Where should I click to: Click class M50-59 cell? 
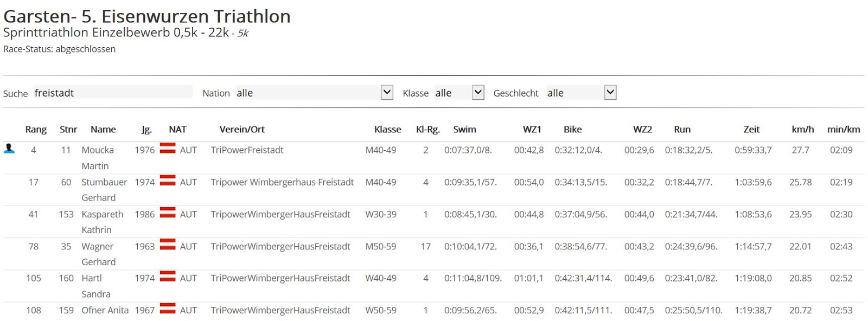[x=381, y=246]
